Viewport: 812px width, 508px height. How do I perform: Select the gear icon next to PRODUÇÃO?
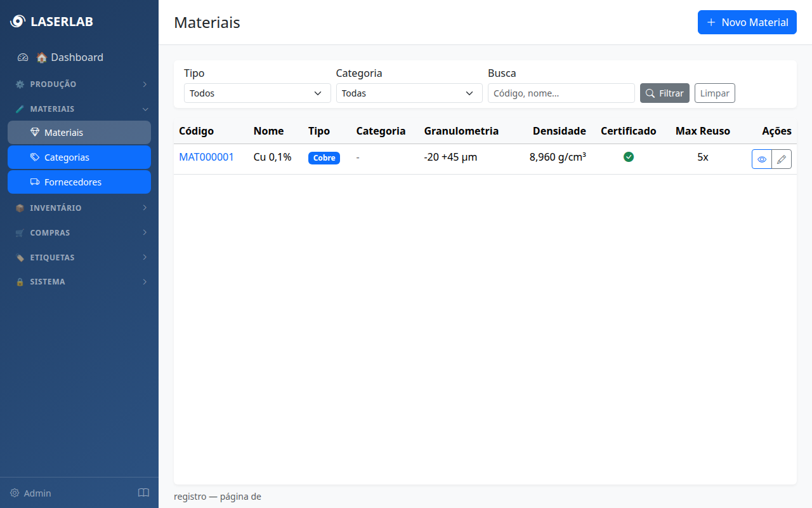pyautogui.click(x=20, y=84)
